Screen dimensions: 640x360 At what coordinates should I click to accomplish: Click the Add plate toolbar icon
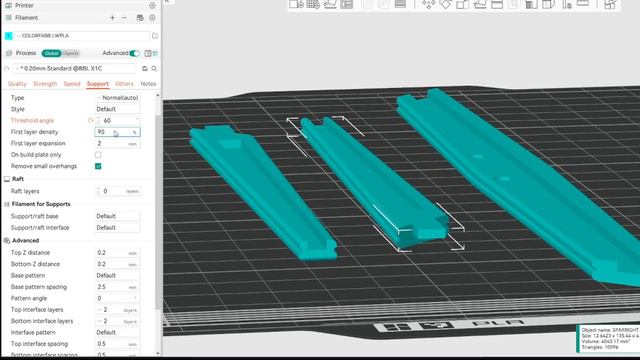313,4
